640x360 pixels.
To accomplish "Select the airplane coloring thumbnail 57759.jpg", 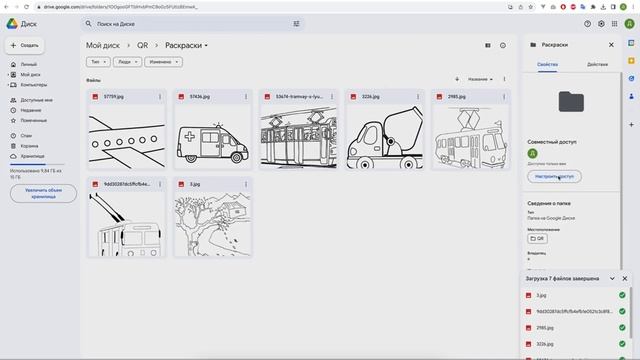I will pyautogui.click(x=127, y=136).
